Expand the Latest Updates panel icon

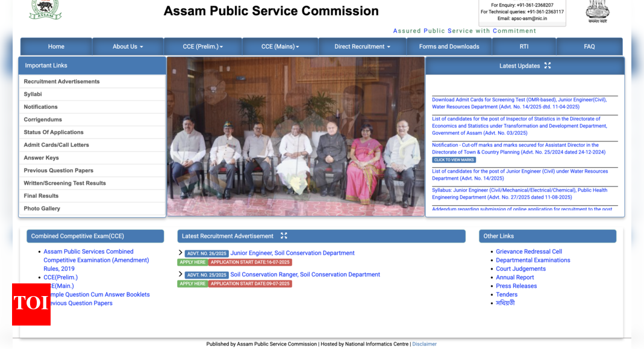click(548, 66)
